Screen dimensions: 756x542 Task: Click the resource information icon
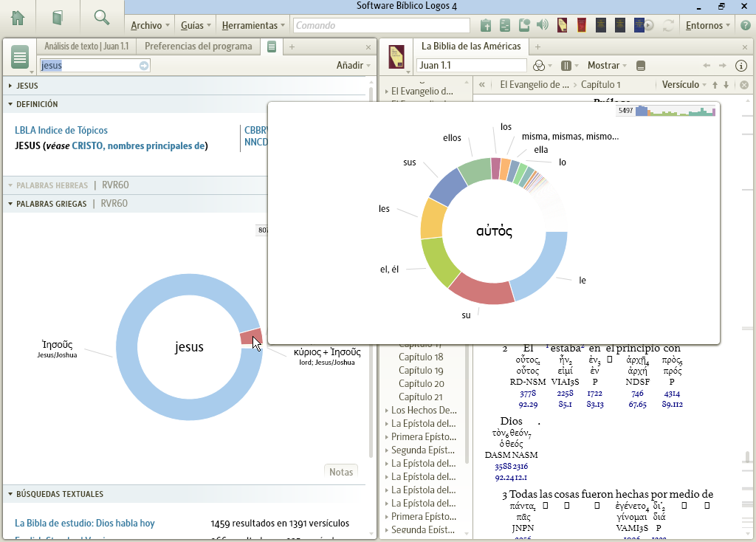coord(741,66)
